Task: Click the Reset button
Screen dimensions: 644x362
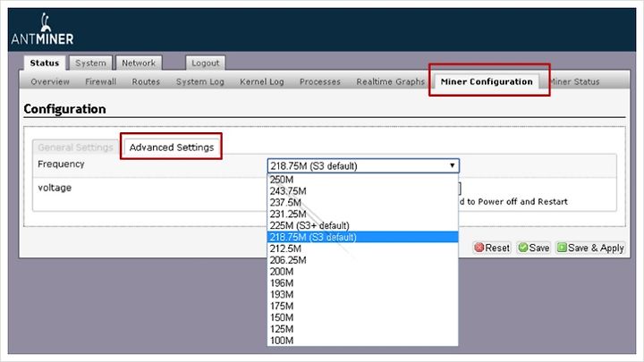Action: (x=492, y=248)
